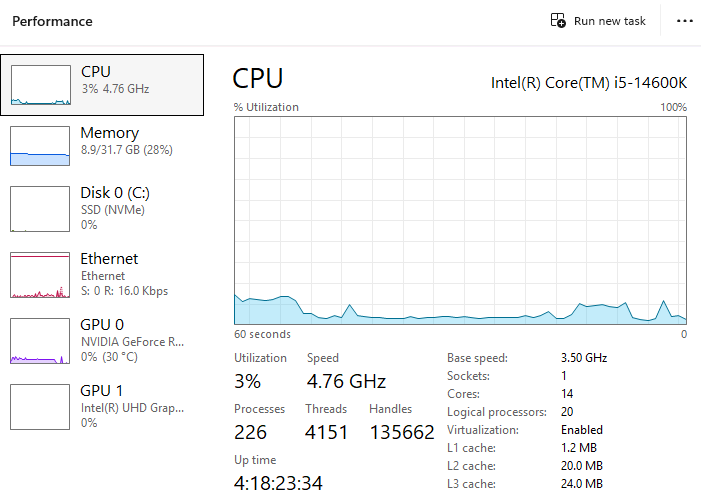Click the Up time value
Image resolution: width=701 pixels, height=498 pixels.
(278, 483)
